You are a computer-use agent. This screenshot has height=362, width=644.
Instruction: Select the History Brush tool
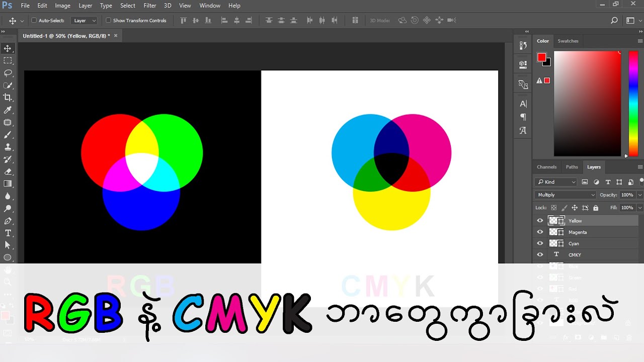(x=8, y=159)
